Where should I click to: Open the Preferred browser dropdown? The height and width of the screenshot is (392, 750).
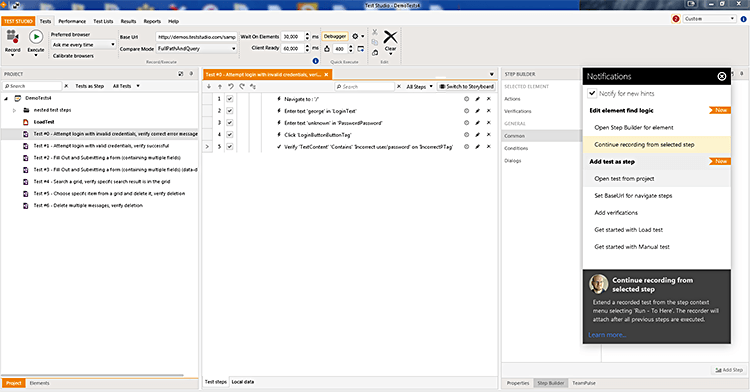[x=83, y=45]
